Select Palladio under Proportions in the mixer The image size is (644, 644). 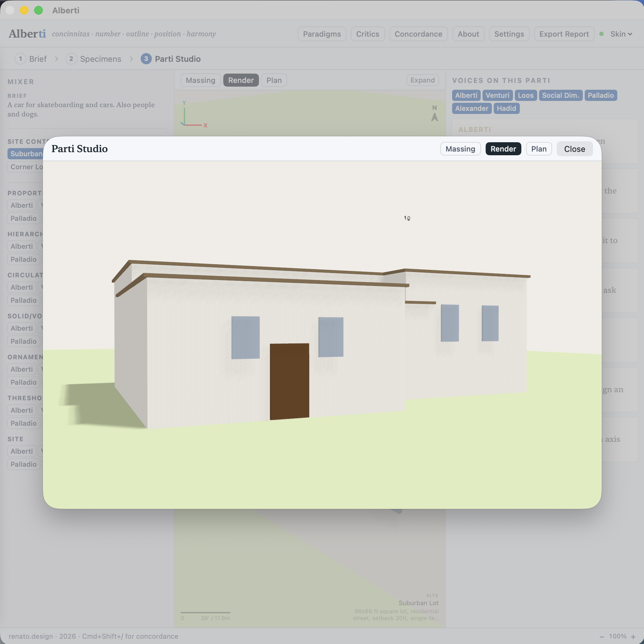[23, 218]
